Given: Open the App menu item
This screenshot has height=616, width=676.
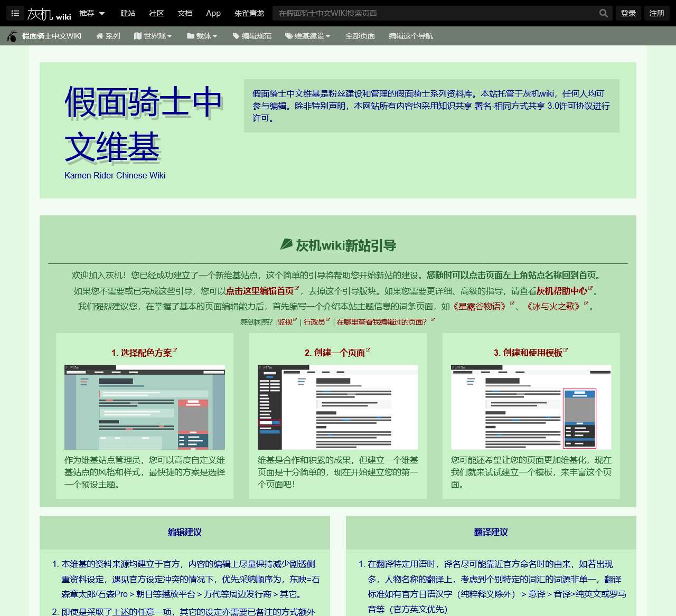Looking at the screenshot, I should click(213, 13).
